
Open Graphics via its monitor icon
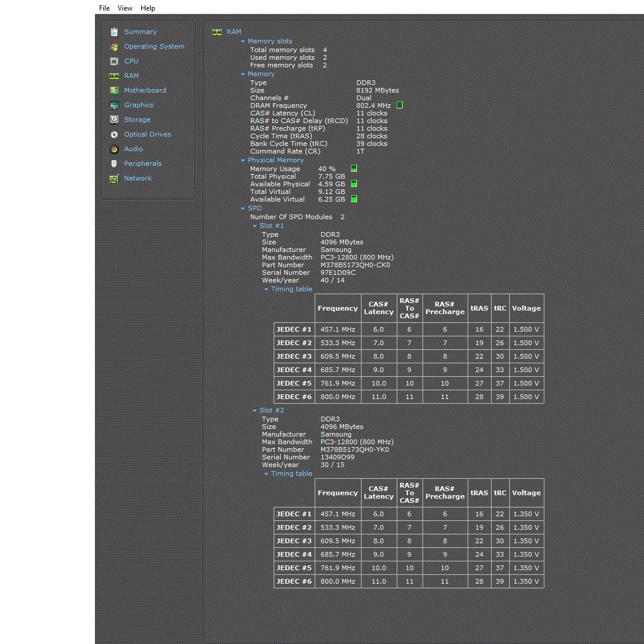click(x=114, y=105)
